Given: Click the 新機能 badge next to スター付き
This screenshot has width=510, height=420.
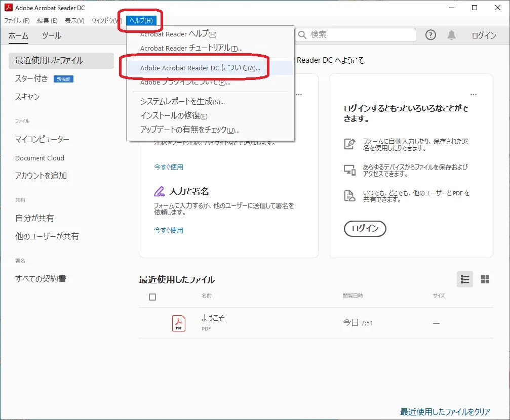Looking at the screenshot, I should click(x=63, y=79).
